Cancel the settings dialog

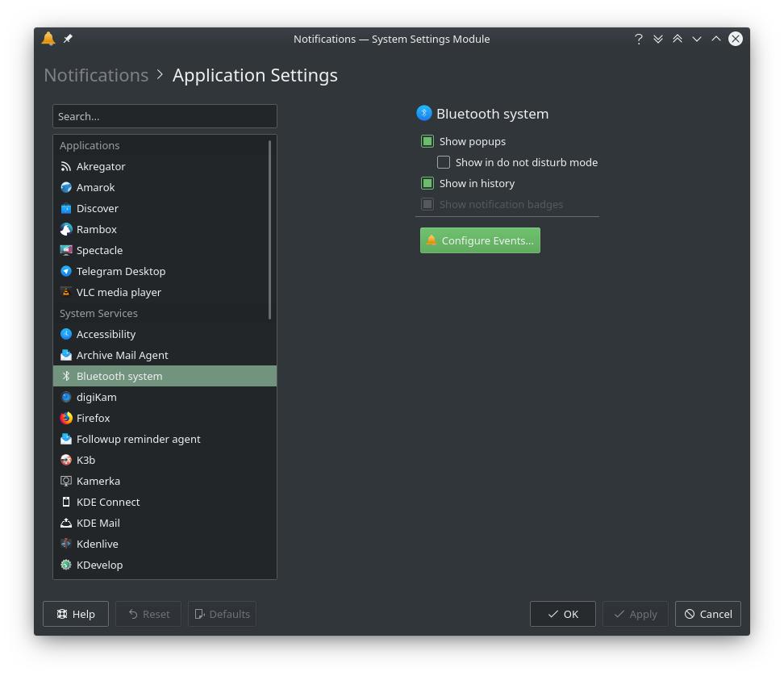pyautogui.click(x=708, y=614)
